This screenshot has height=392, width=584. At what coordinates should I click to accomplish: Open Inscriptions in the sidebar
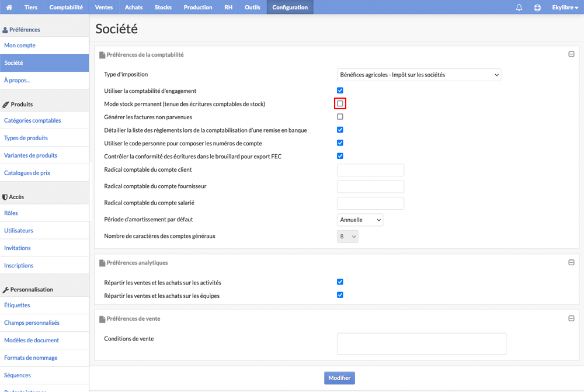(44, 266)
